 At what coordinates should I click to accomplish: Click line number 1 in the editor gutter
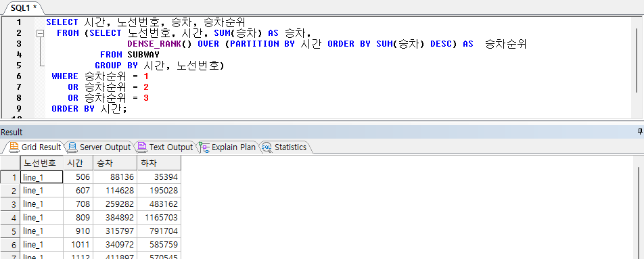(19, 22)
